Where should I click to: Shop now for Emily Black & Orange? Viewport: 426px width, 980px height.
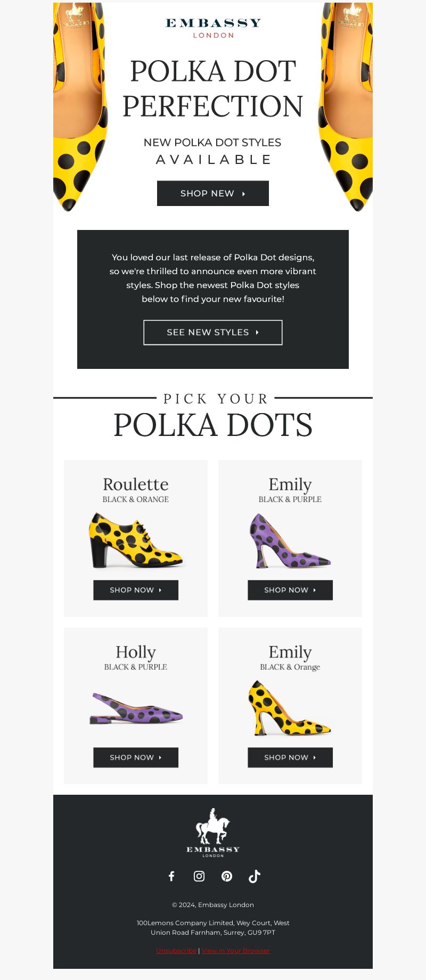tap(290, 757)
